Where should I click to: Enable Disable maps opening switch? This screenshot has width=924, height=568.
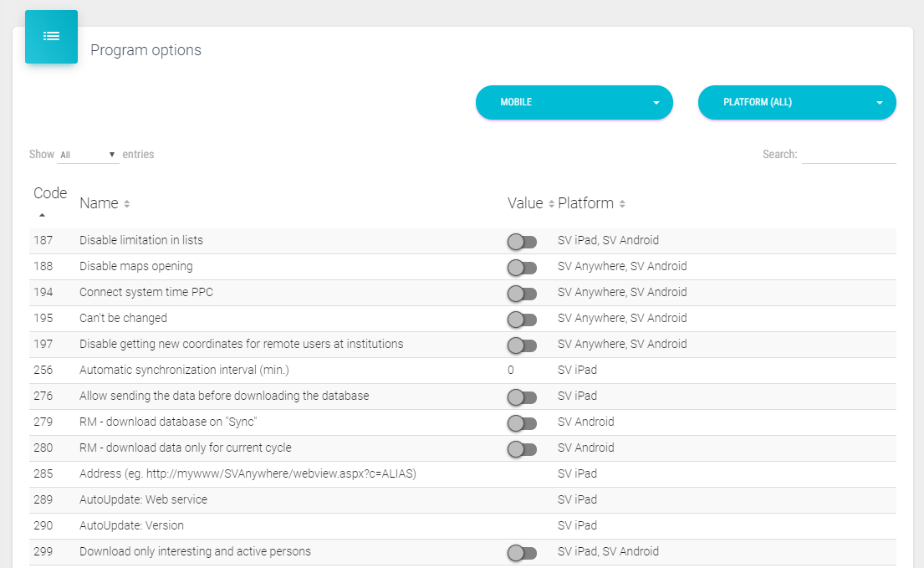[521, 268]
